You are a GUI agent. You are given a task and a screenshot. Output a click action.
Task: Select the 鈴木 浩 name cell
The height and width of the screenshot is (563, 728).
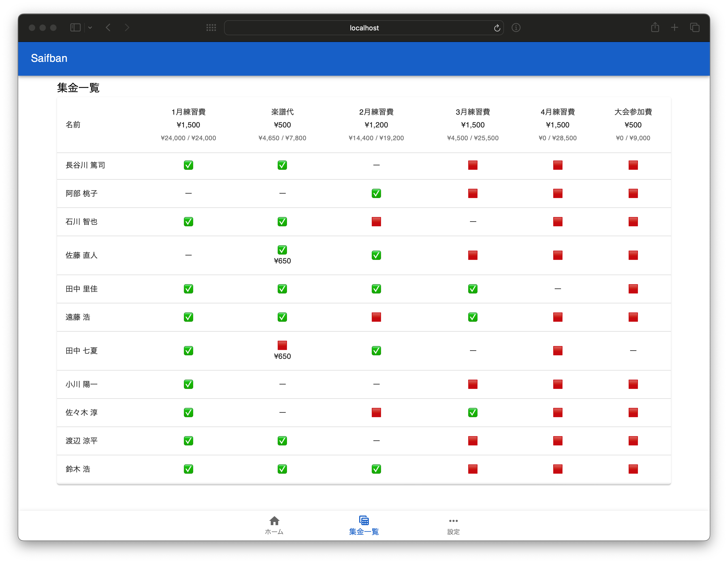tap(78, 469)
